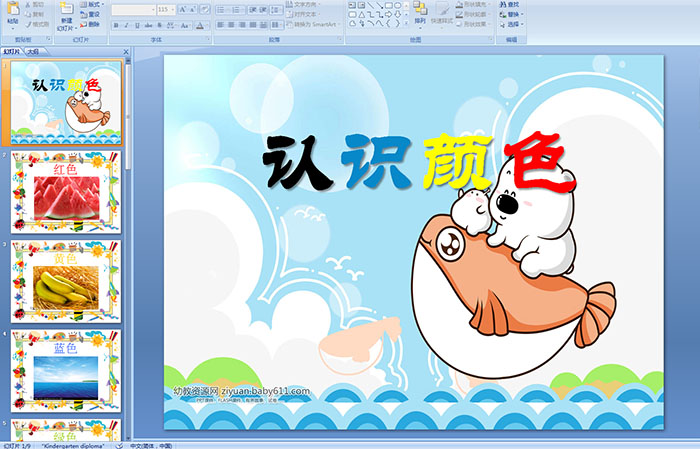
Task: Click Delete (删除) slide icon
Action: (x=83, y=24)
